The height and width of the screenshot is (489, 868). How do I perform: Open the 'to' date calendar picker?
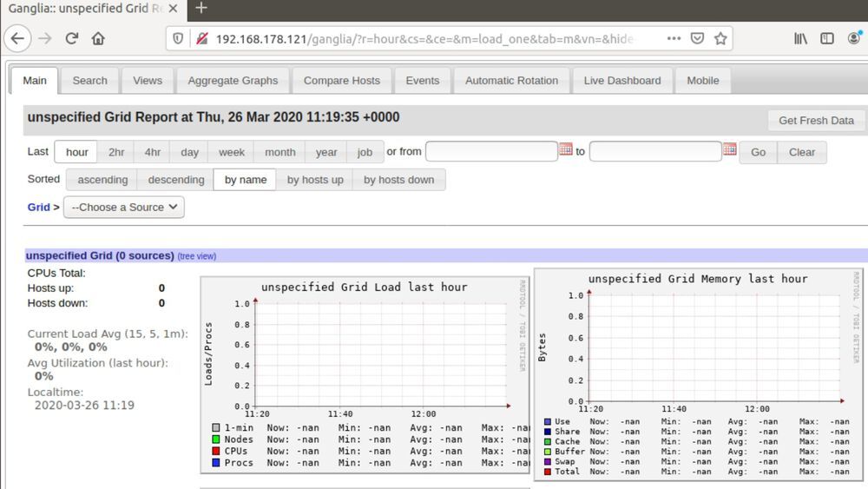pyautogui.click(x=729, y=149)
